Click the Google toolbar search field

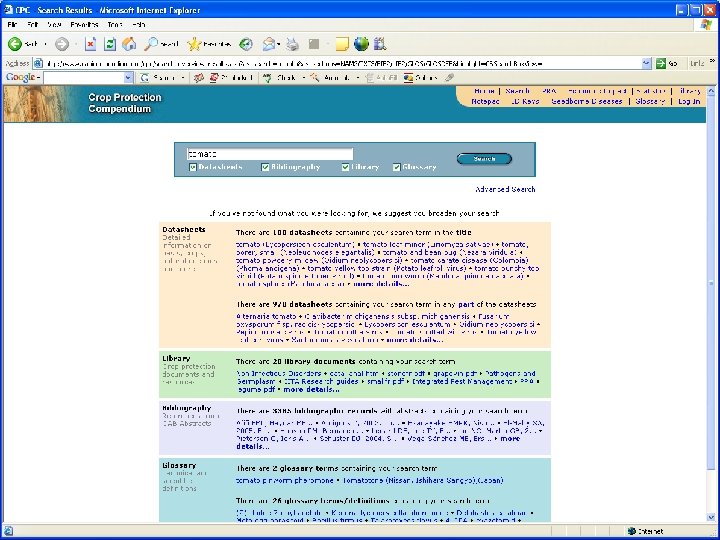coord(84,78)
